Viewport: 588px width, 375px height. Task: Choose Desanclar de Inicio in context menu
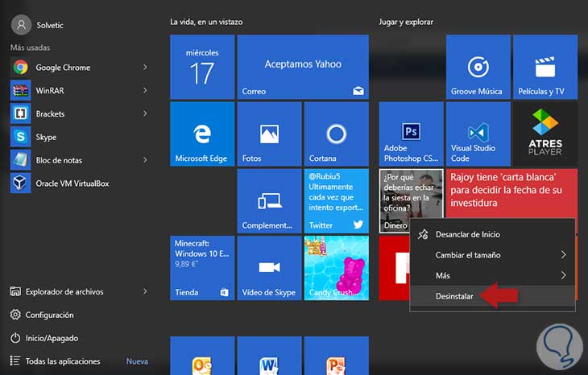[x=492, y=234]
